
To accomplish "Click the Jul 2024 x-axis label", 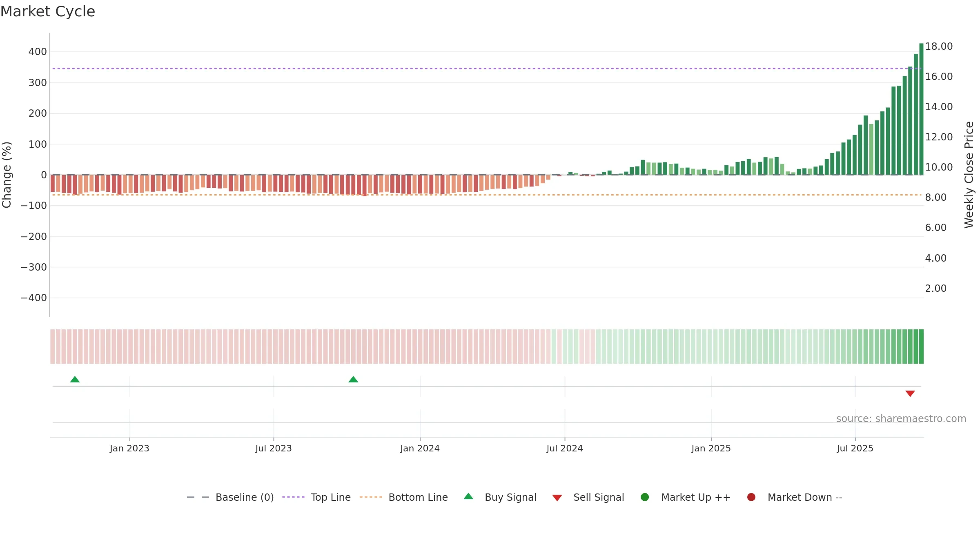I will click(x=565, y=449).
